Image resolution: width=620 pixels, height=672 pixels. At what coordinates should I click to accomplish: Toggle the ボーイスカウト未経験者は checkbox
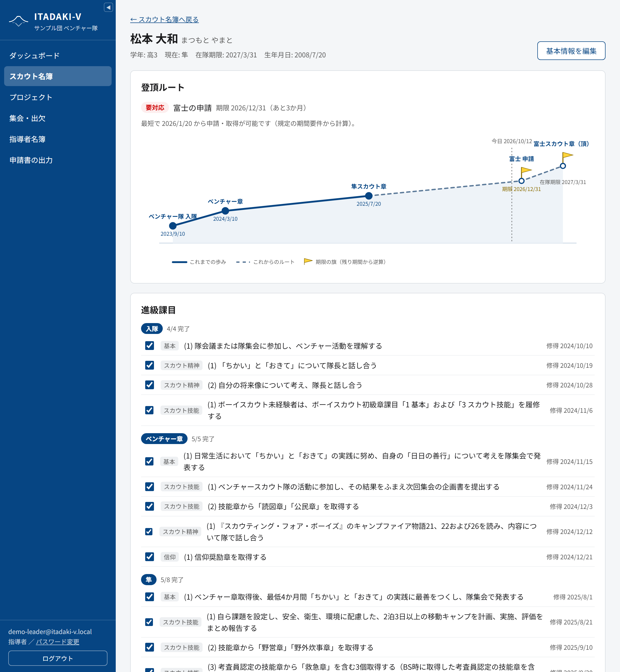click(x=150, y=410)
